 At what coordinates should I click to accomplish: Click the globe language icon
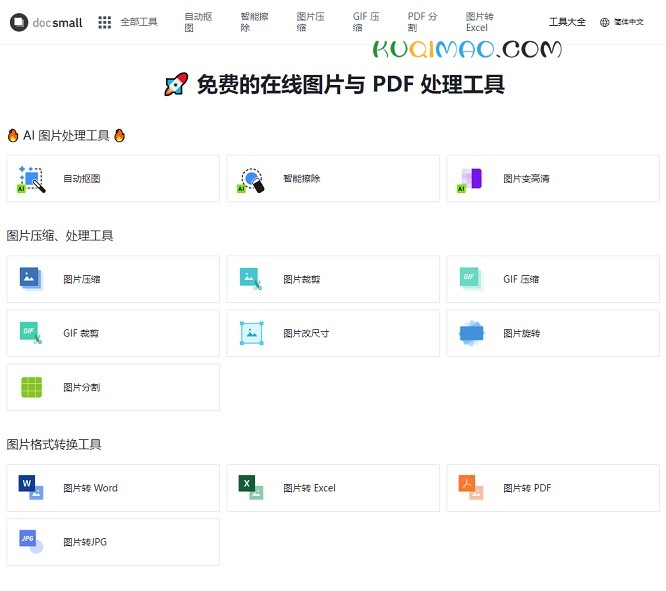[x=604, y=22]
